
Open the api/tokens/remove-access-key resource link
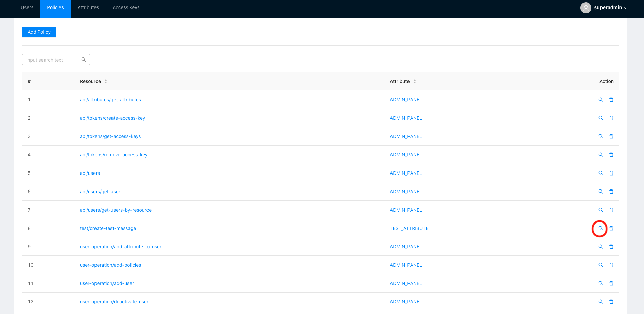coord(114,155)
